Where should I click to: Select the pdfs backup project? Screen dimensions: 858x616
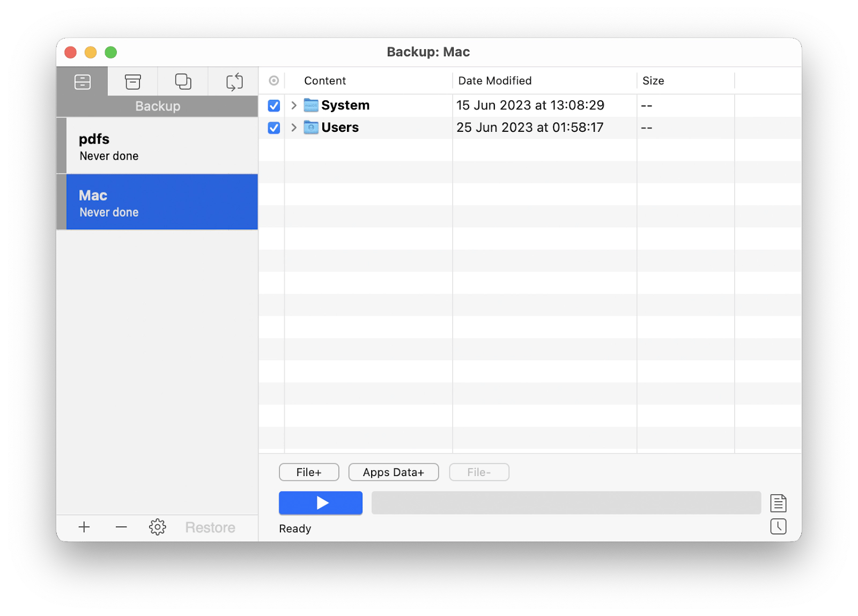click(x=157, y=146)
